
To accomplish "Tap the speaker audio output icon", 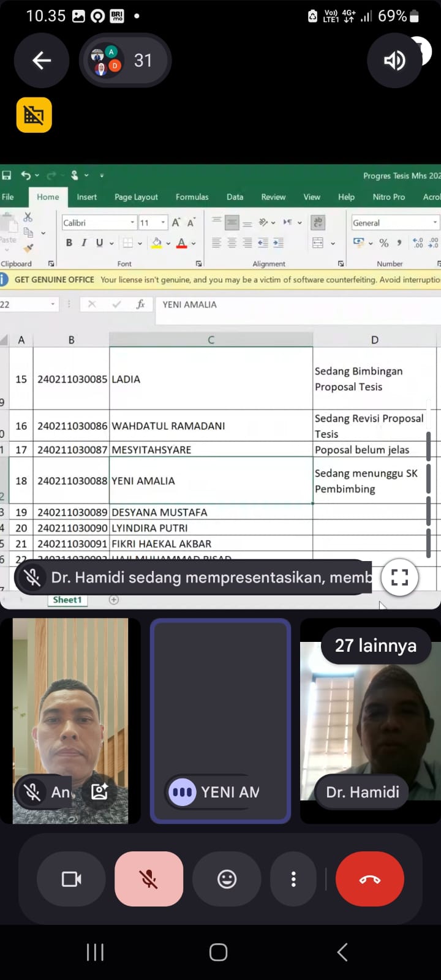I will [x=394, y=61].
